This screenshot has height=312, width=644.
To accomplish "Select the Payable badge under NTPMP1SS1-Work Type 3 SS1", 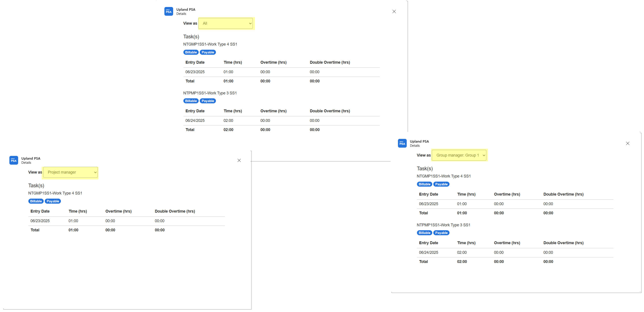I will pos(208,101).
